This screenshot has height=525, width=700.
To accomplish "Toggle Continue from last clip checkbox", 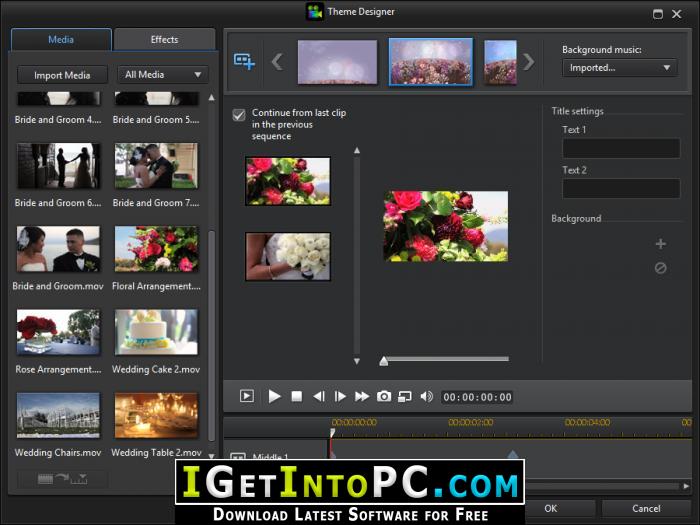I will tap(239, 115).
